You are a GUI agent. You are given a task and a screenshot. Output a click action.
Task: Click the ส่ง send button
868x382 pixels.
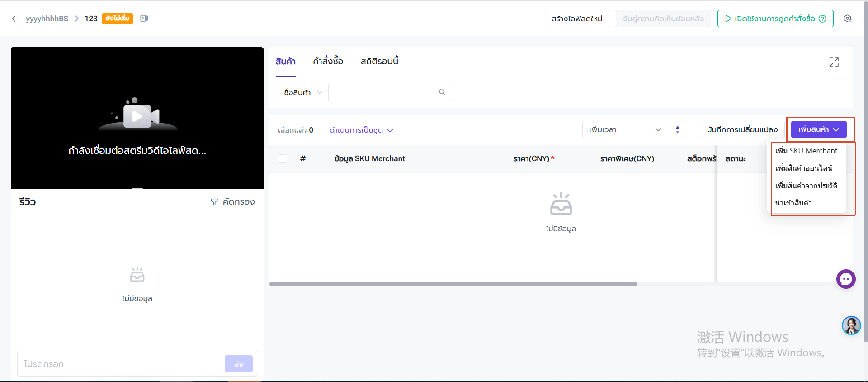239,364
